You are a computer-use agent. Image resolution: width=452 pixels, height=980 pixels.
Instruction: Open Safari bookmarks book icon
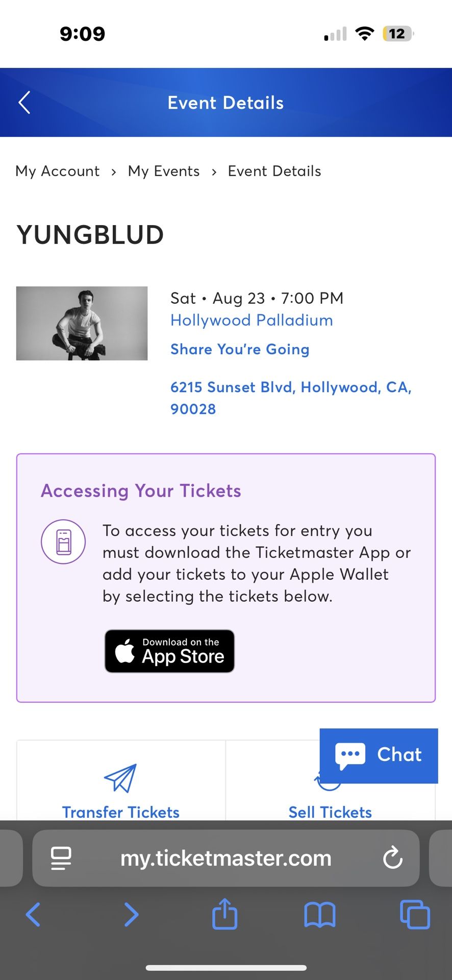pos(319,914)
